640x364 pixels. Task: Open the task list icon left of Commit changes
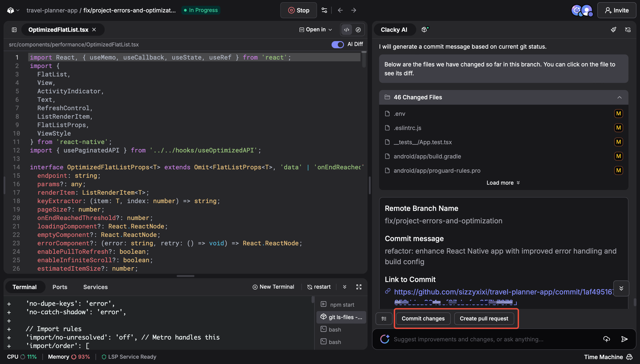pos(384,318)
